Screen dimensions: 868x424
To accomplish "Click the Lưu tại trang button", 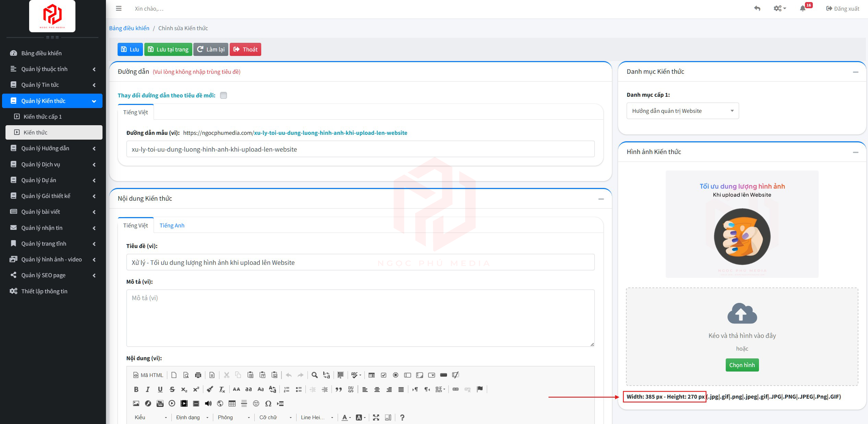I will pos(168,49).
